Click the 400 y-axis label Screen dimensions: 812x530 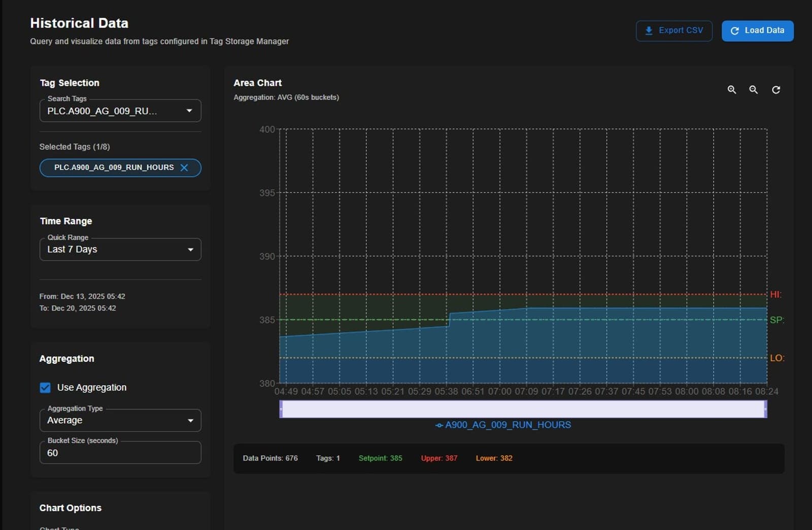pyautogui.click(x=267, y=129)
